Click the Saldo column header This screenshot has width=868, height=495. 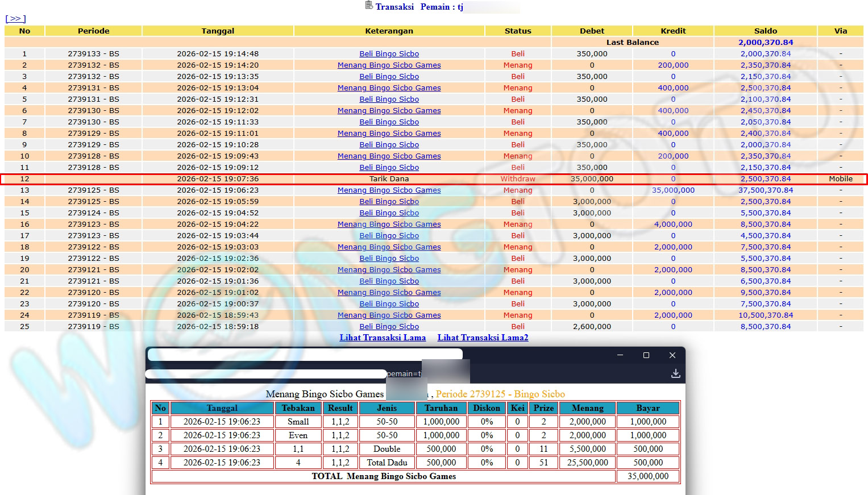[765, 31]
